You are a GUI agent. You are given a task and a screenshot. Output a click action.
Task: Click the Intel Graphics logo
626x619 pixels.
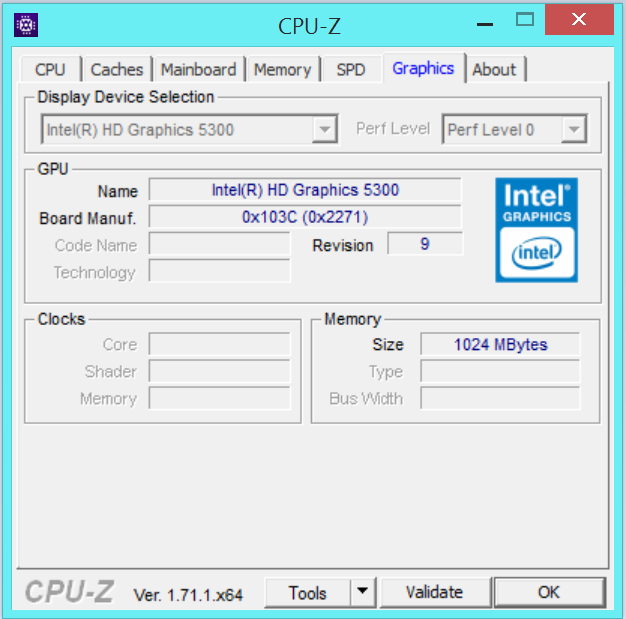click(536, 230)
